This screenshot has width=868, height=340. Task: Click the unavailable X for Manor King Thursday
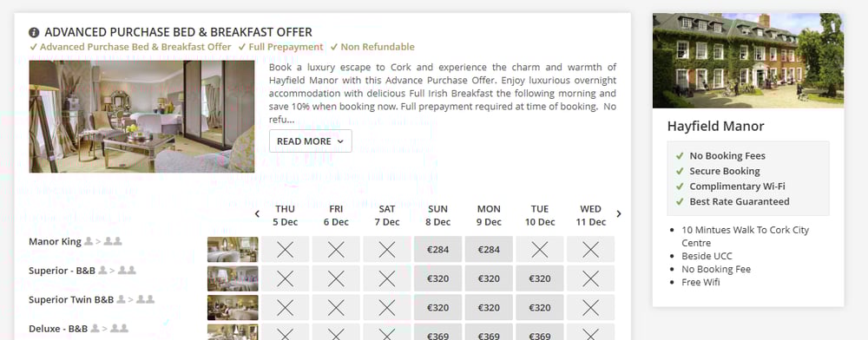[285, 249]
